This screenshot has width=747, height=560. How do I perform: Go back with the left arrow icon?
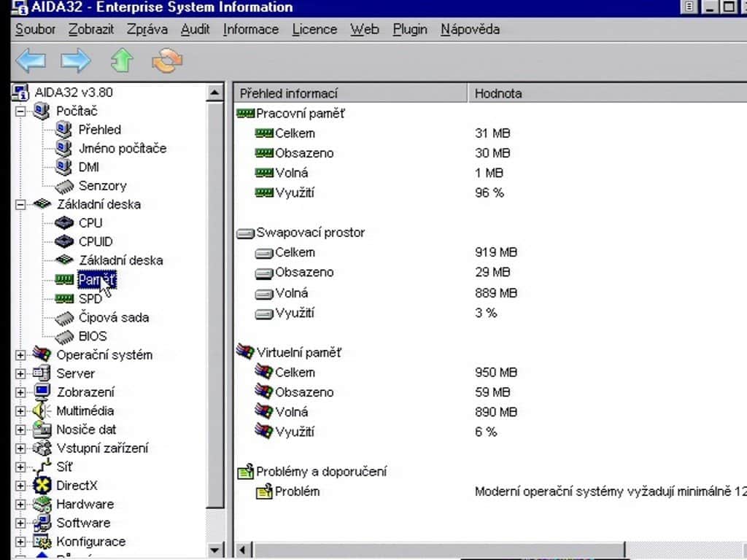pos(31,61)
